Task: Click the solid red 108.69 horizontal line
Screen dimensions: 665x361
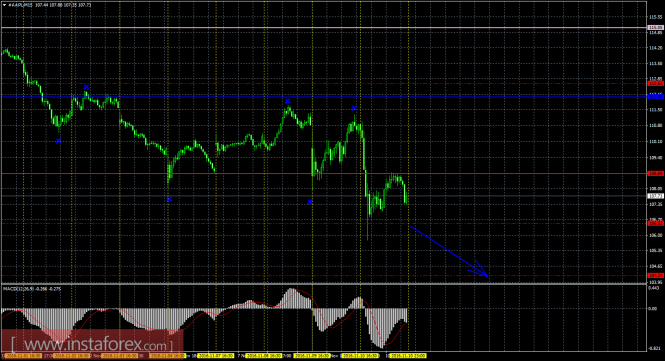Action: click(x=324, y=174)
